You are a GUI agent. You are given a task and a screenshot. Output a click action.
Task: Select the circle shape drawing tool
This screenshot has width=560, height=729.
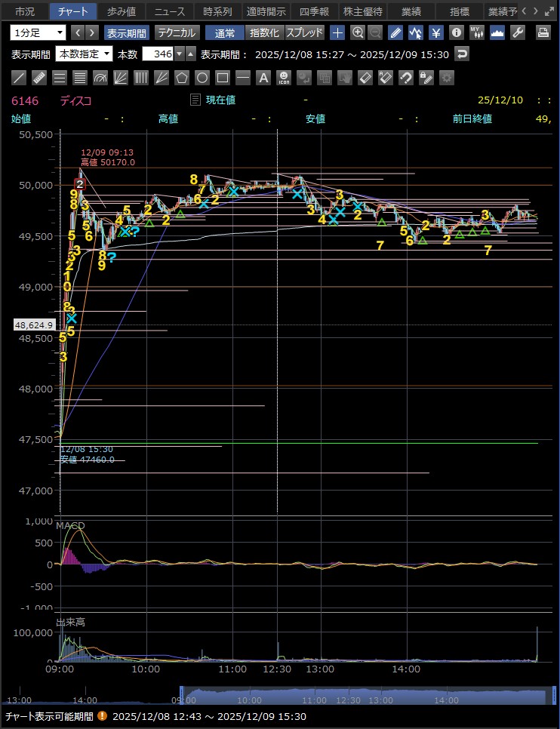pyautogui.click(x=202, y=78)
